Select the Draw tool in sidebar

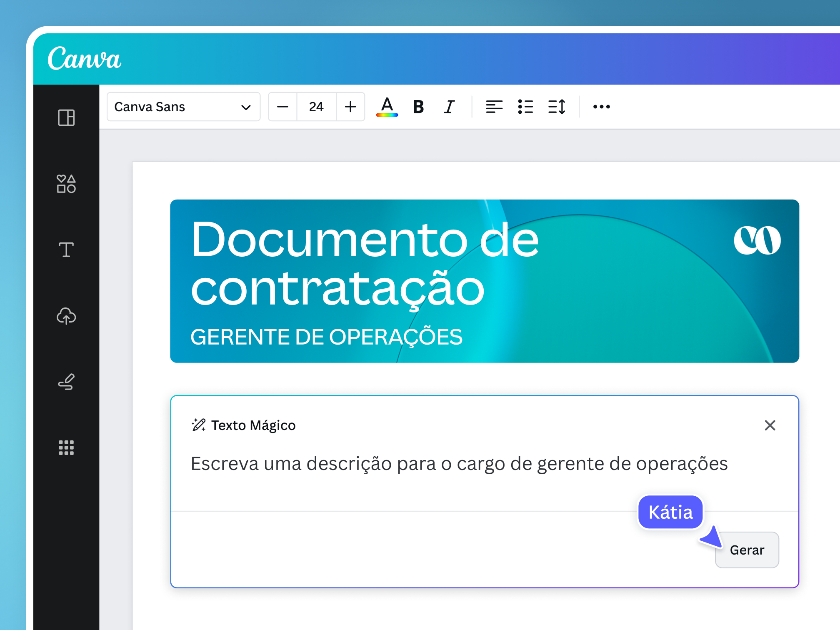66,382
